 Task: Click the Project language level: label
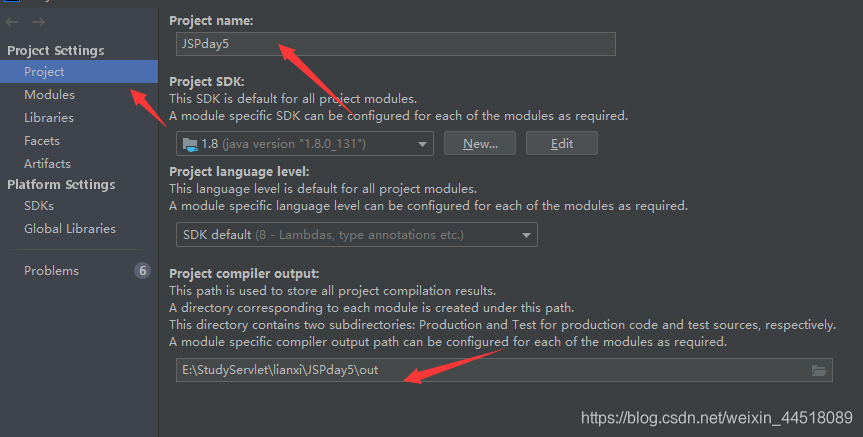[x=239, y=172]
